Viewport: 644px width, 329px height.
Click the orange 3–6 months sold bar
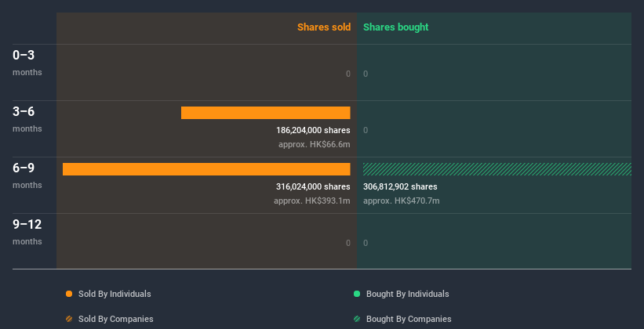pyautogui.click(x=266, y=113)
